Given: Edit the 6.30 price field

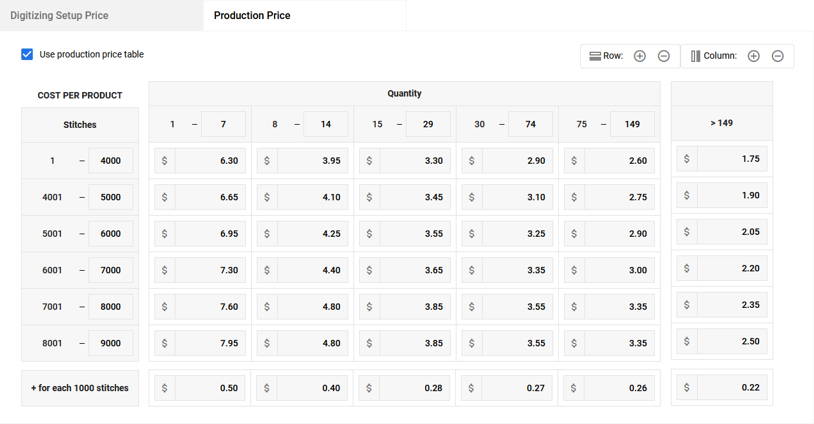Looking at the screenshot, I should pyautogui.click(x=210, y=161).
